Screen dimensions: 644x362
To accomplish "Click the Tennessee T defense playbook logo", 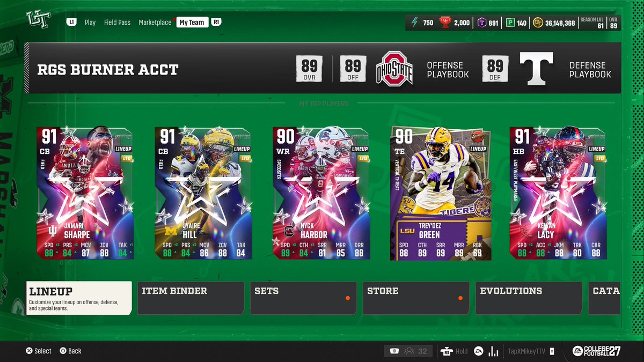I will [536, 69].
